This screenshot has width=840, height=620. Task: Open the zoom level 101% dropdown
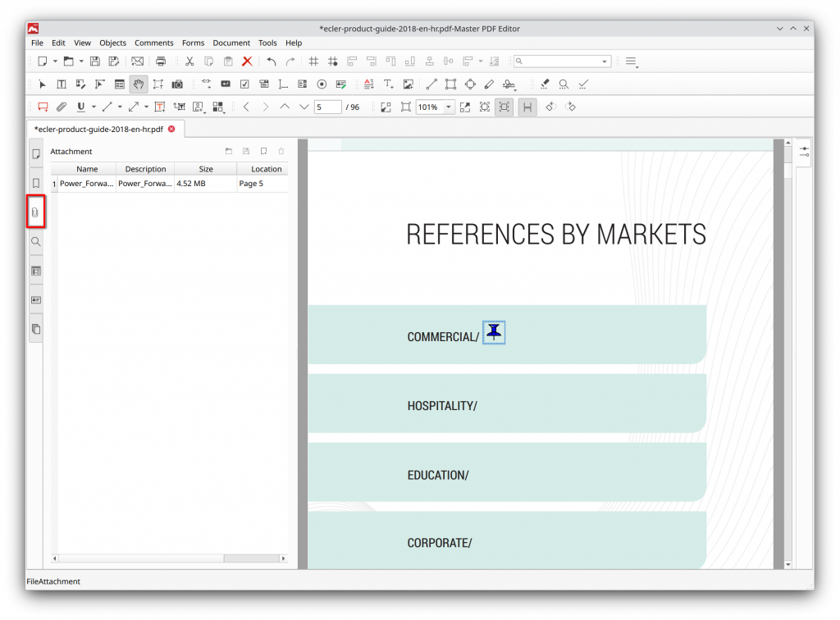pyautogui.click(x=448, y=107)
